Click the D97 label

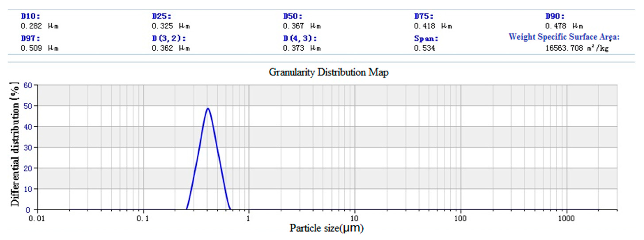pyautogui.click(x=30, y=38)
